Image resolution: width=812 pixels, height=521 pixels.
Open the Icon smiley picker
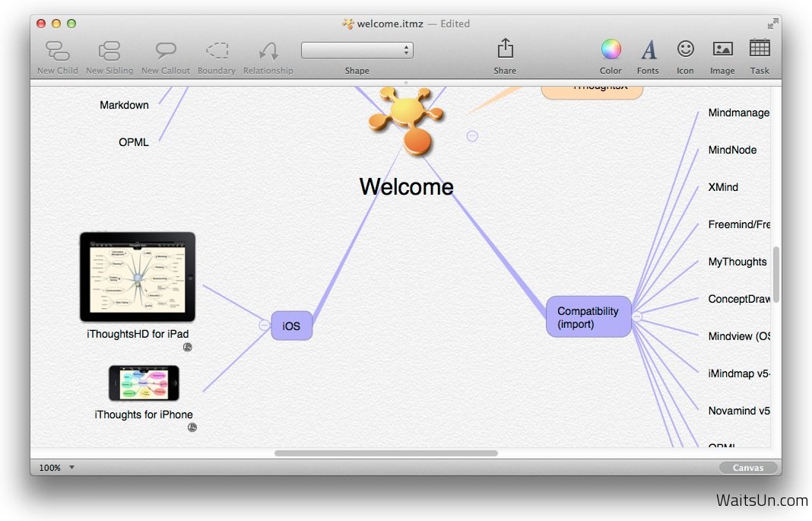pos(685,49)
